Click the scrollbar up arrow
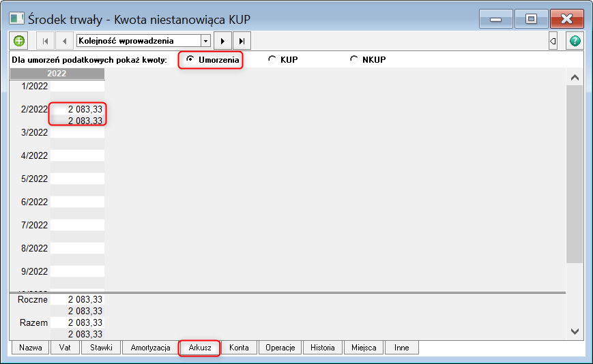The height and width of the screenshot is (364, 593). [575, 78]
